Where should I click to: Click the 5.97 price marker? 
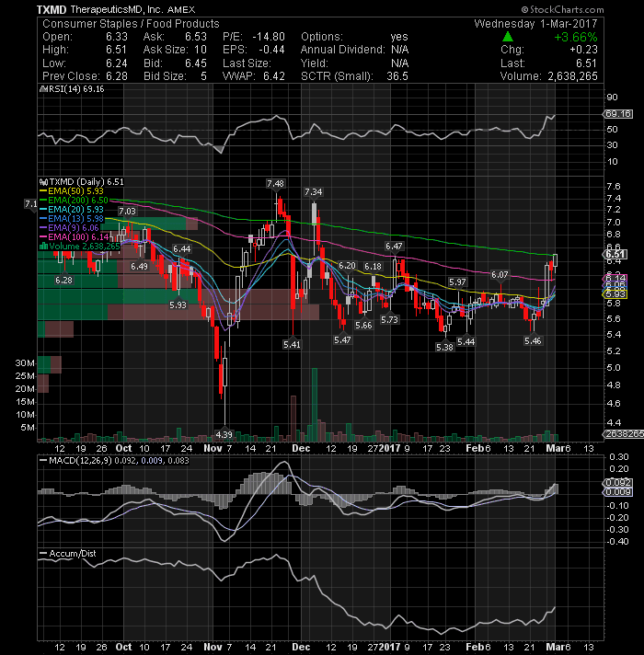click(457, 282)
